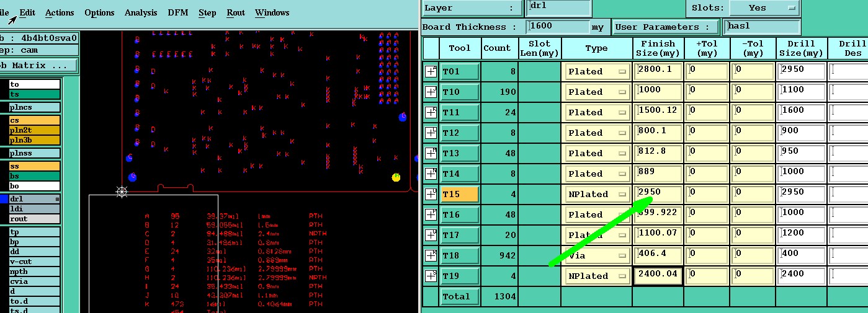Select the bo layer
This screenshot has height=313, width=868.
tap(35, 186)
